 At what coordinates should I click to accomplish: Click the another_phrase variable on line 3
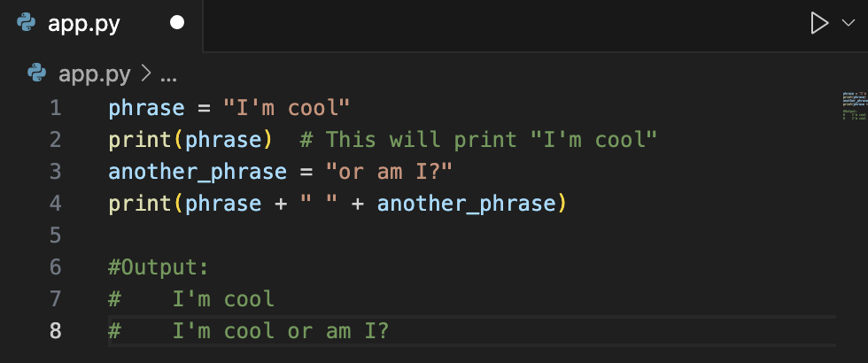[x=198, y=173]
